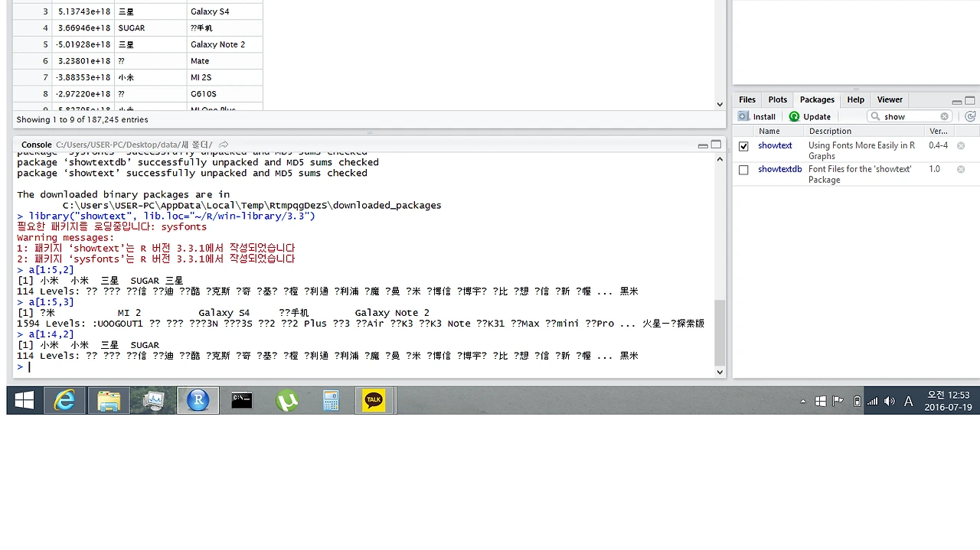Open the system monitor taskbar icon

(x=153, y=400)
